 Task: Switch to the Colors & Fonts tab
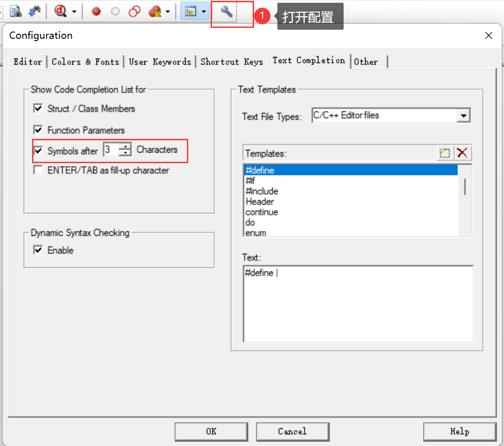pos(85,62)
